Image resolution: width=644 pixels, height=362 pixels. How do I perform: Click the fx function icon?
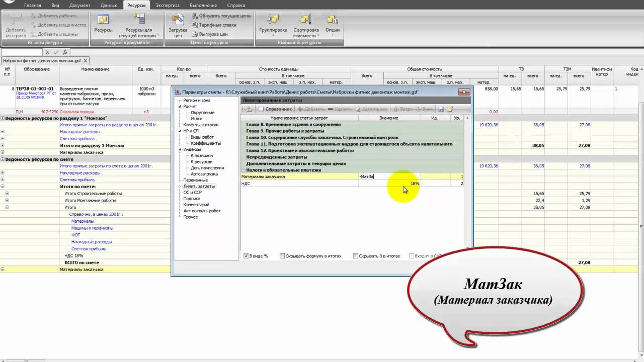(x=65, y=52)
